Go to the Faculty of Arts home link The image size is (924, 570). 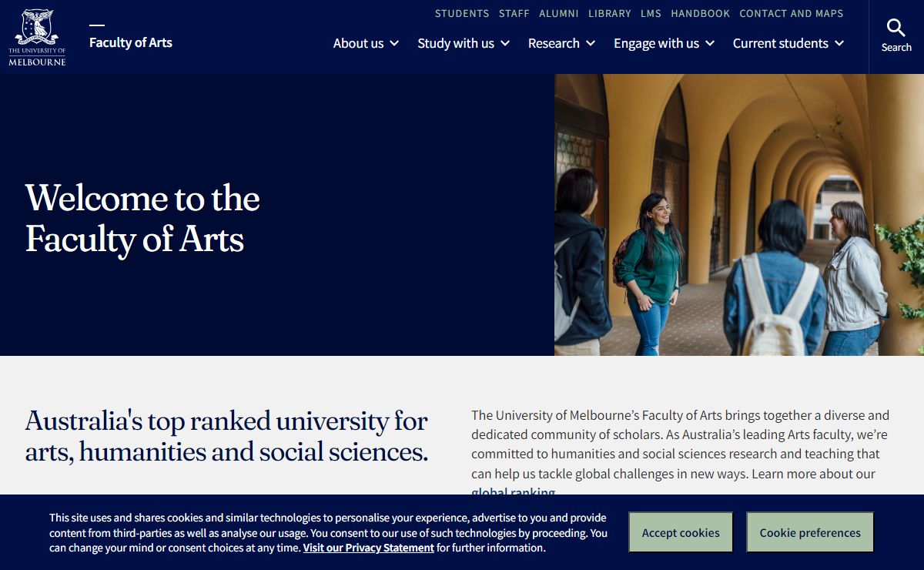130,42
